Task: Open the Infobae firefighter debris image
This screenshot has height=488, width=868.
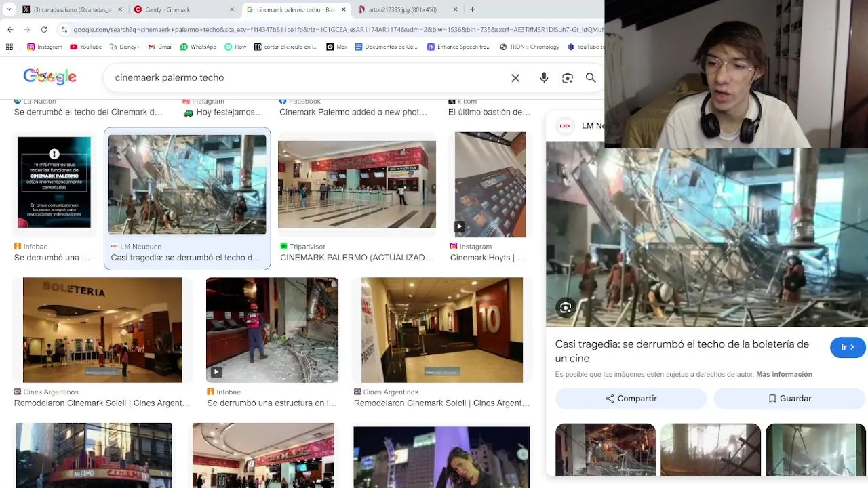Action: 272,330
